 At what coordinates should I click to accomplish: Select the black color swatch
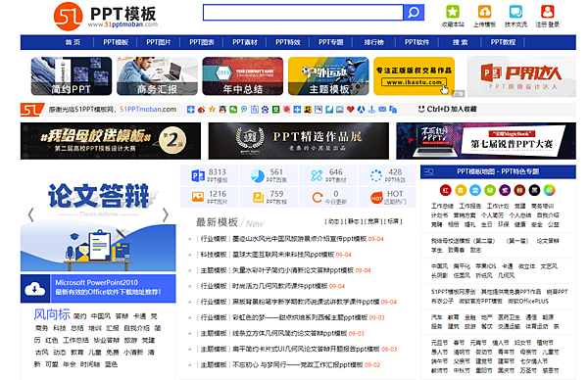click(534, 190)
